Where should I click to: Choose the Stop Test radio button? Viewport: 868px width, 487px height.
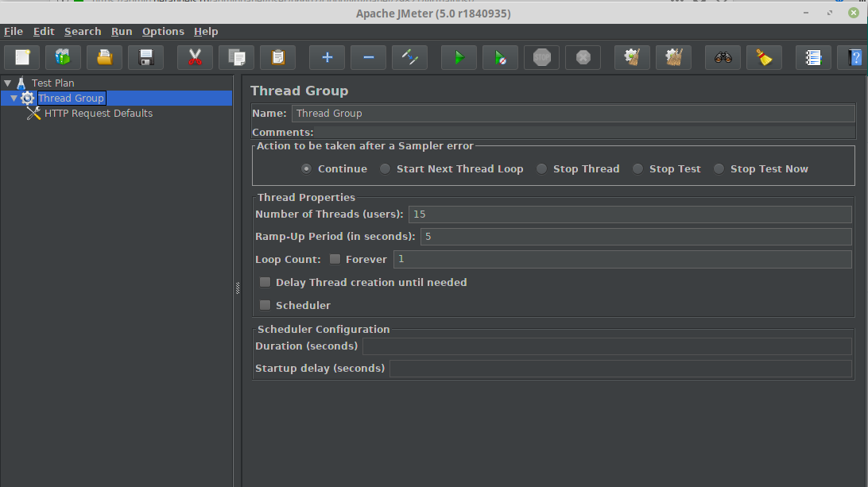[x=637, y=168]
